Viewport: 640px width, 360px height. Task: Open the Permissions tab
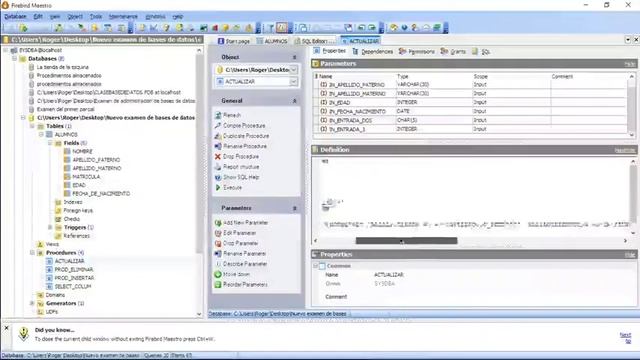pos(417,51)
